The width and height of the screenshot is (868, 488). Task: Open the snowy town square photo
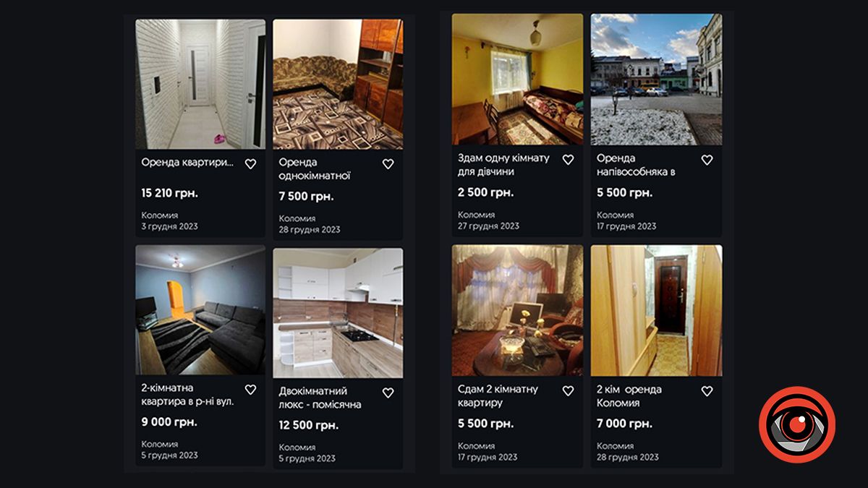click(656, 80)
